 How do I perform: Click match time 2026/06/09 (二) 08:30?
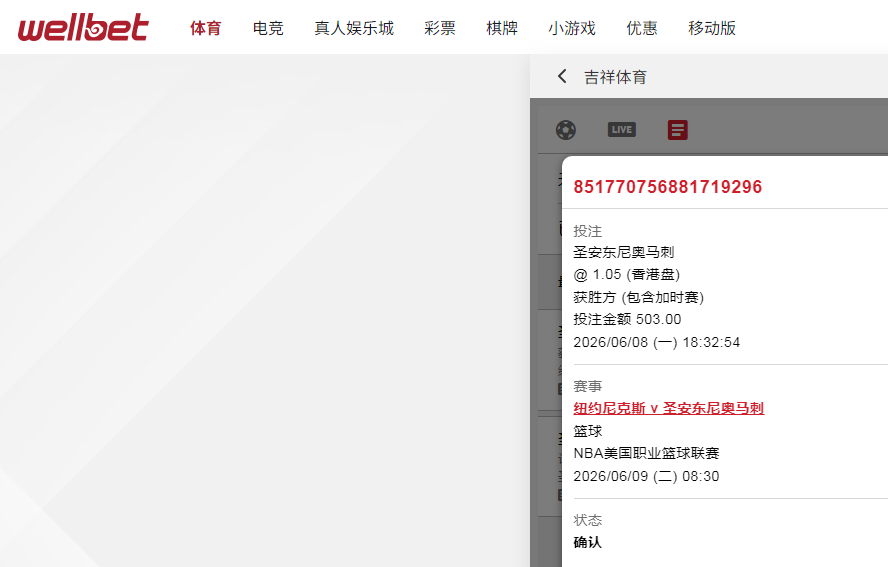pos(646,476)
